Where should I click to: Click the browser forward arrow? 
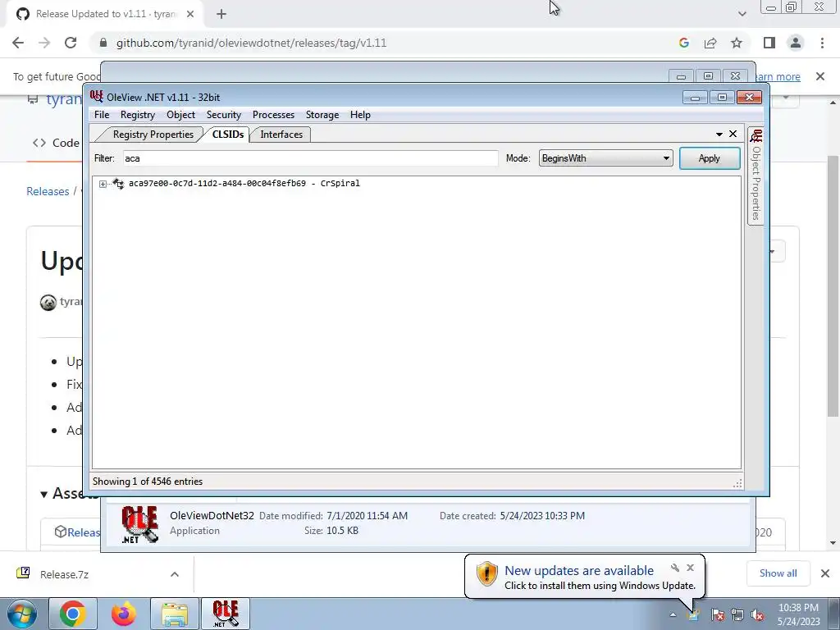tap(44, 43)
